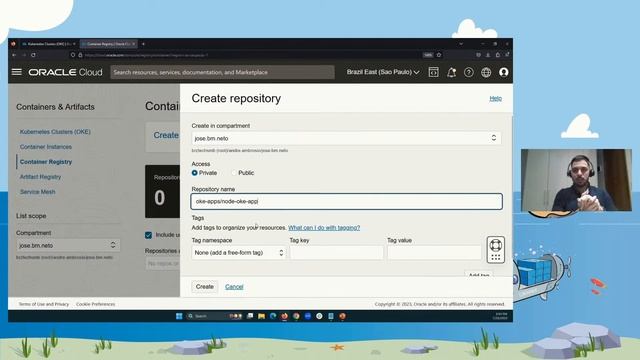
Task: Open the Brazil East (Sao Paulo) region selector
Action: (x=383, y=72)
